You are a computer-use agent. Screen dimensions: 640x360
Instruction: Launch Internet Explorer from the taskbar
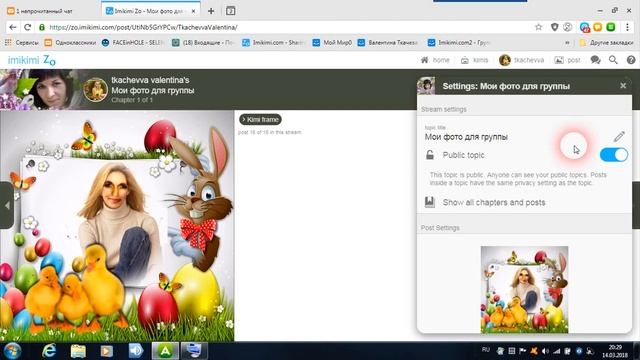pos(49,351)
